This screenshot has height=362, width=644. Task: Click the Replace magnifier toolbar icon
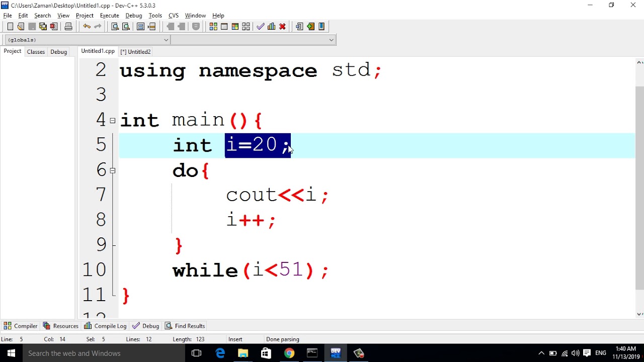click(x=126, y=27)
